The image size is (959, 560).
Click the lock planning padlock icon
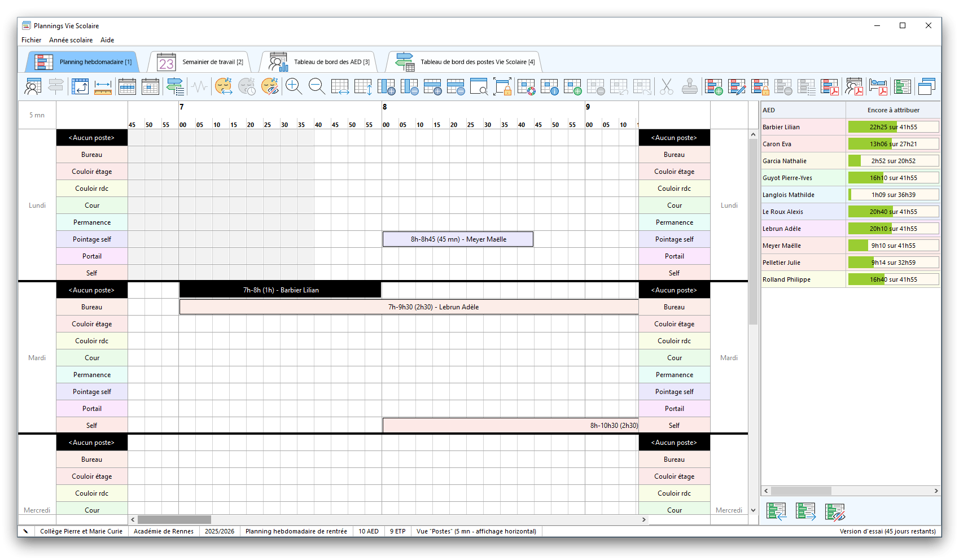tap(760, 86)
